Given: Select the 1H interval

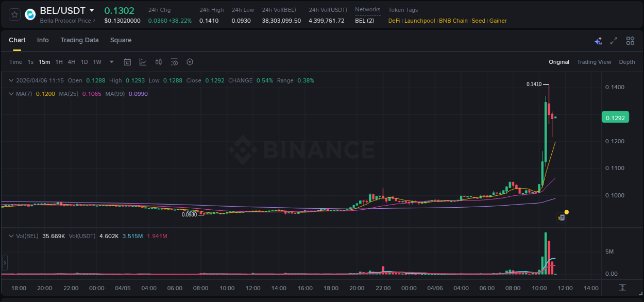Looking at the screenshot, I should click(59, 62).
